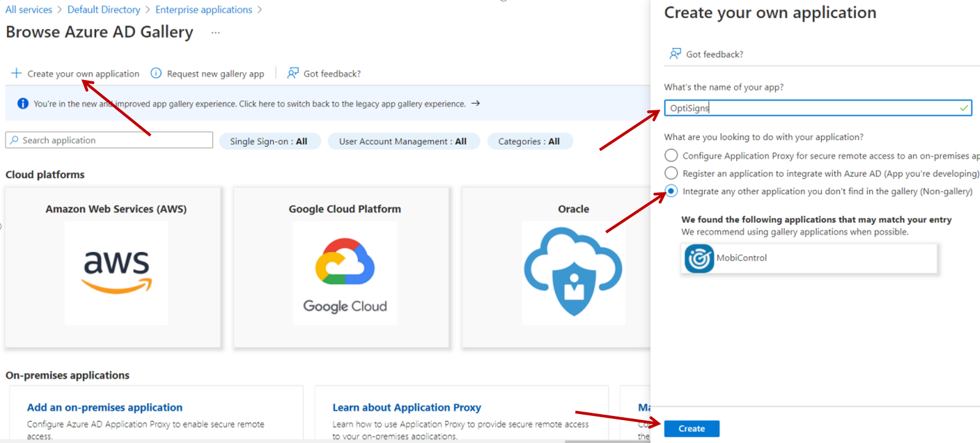Click the Cloud platforms heading
The image size is (980, 443).
[45, 174]
